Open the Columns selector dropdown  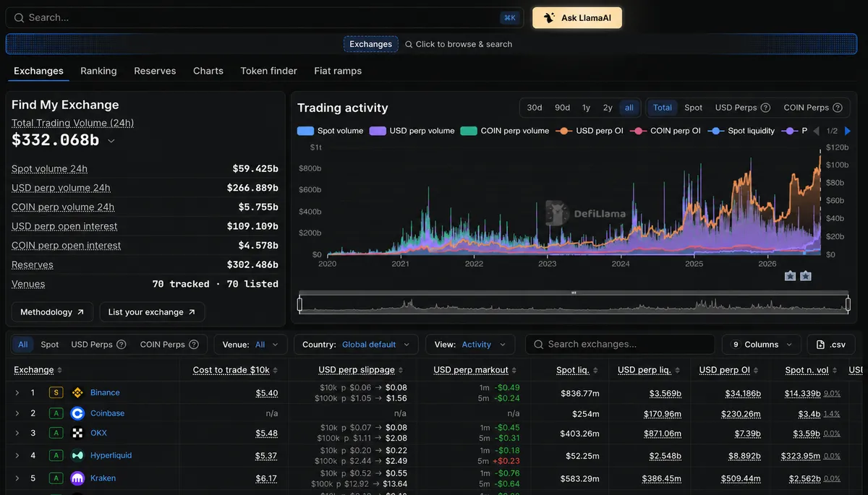pos(762,345)
